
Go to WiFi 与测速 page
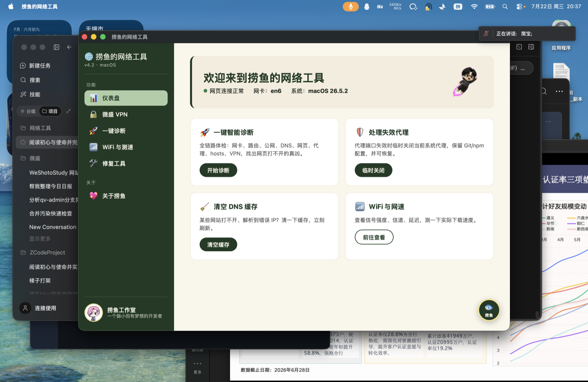(x=126, y=147)
